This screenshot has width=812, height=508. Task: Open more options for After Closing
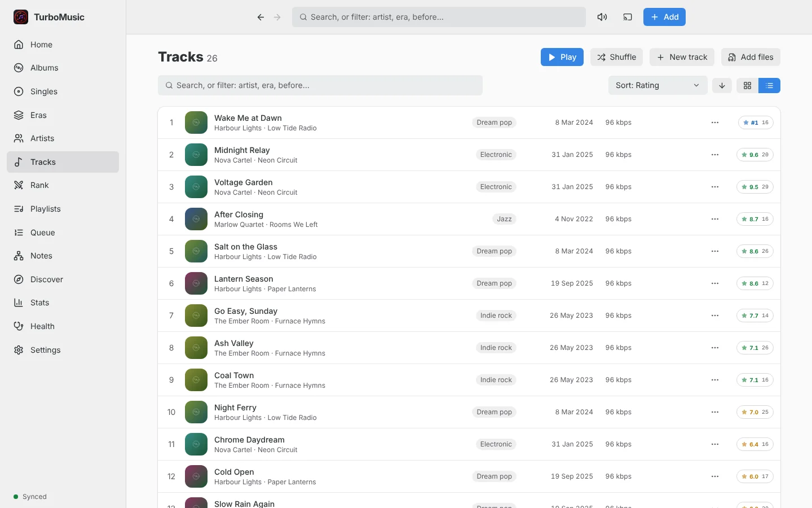tap(715, 219)
